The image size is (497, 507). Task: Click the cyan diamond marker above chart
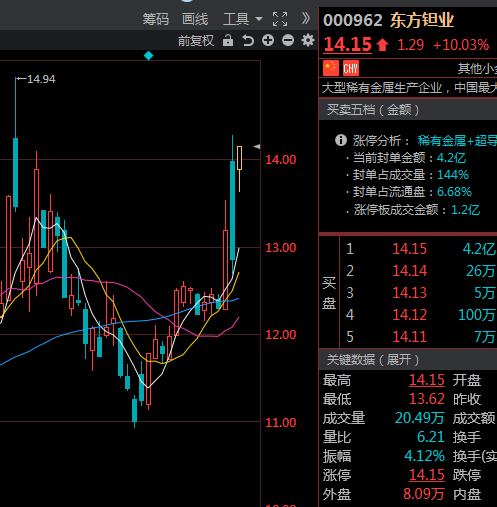click(148, 56)
